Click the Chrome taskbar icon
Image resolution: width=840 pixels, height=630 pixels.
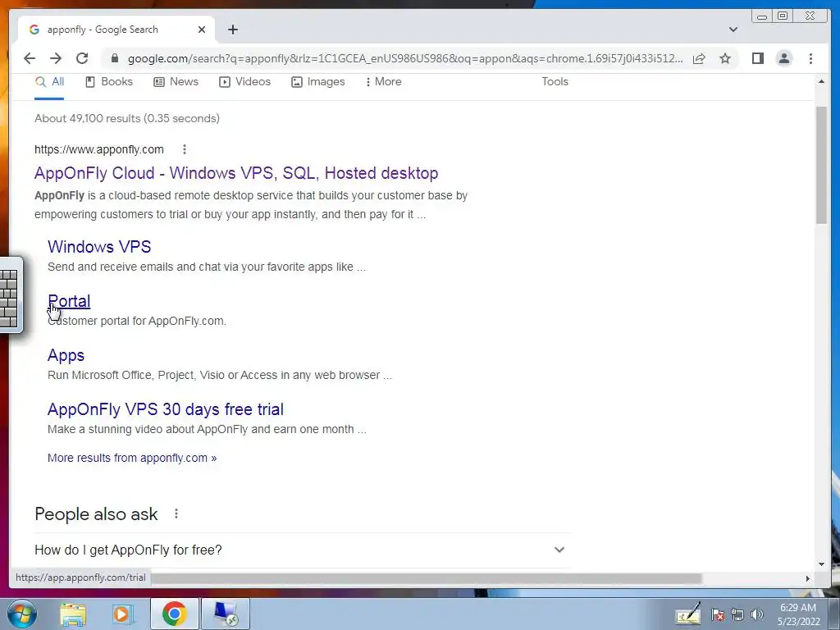click(174, 614)
